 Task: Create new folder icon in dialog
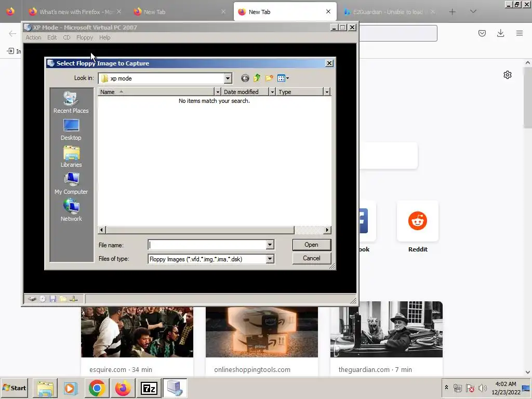[x=269, y=78]
